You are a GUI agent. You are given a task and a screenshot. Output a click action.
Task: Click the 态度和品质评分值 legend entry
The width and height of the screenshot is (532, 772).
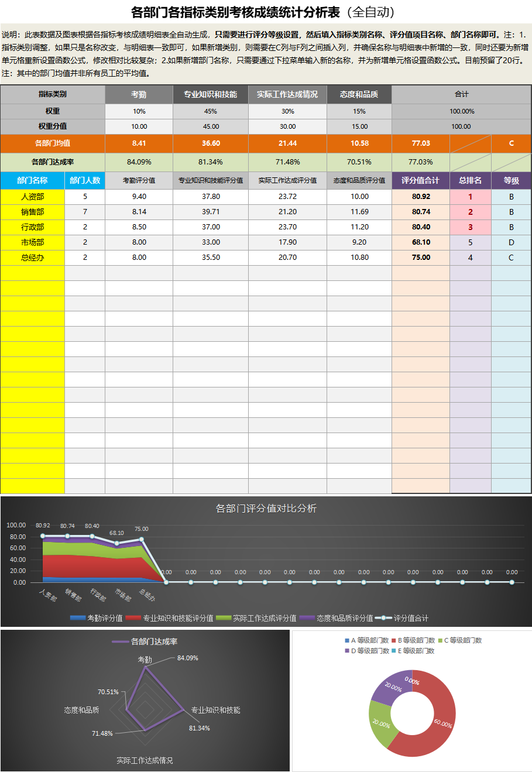336,618
